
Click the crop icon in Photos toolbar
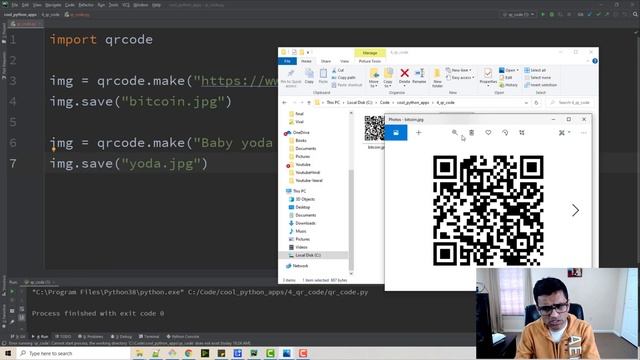[522, 133]
